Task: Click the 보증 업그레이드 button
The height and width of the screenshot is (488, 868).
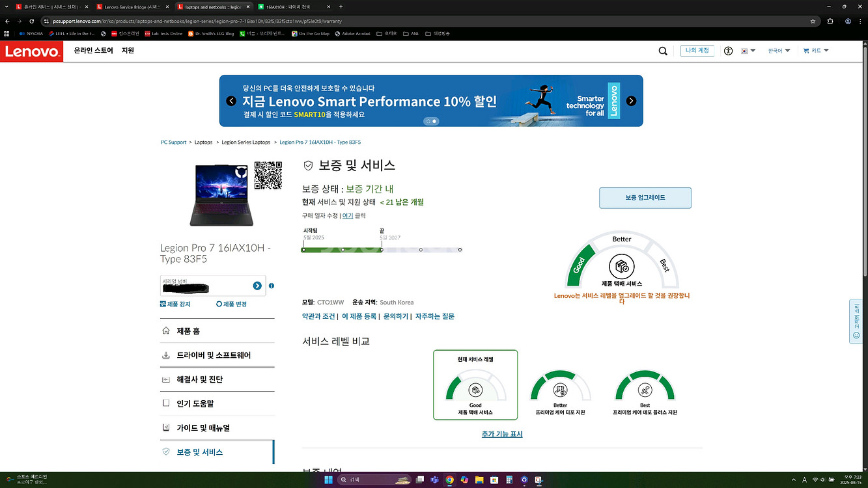Action: (x=645, y=198)
